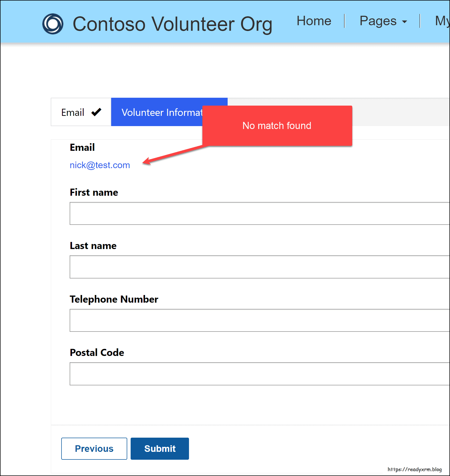This screenshot has width=450, height=476.
Task: Click the checkmark icon on the Email step
Action: point(96,112)
